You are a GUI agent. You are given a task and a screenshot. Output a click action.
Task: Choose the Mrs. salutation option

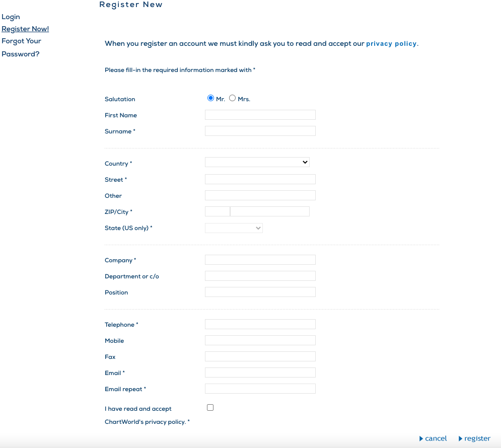point(232,98)
